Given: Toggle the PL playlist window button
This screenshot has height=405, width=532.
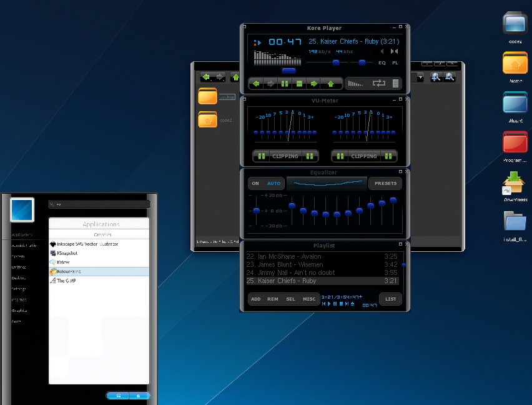Looking at the screenshot, I should tap(395, 62).
